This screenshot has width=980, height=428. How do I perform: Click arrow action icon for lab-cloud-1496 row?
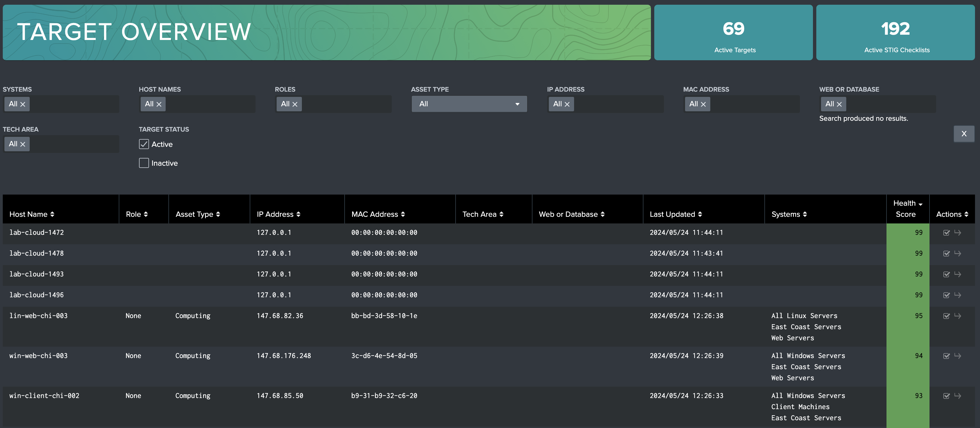point(958,295)
